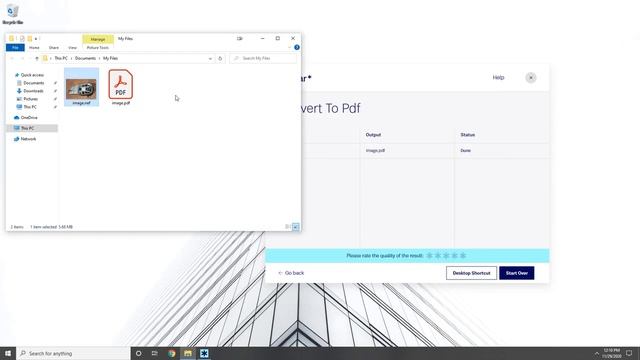
Task: Open OneDrive in navigation pane
Action: pyautogui.click(x=29, y=118)
